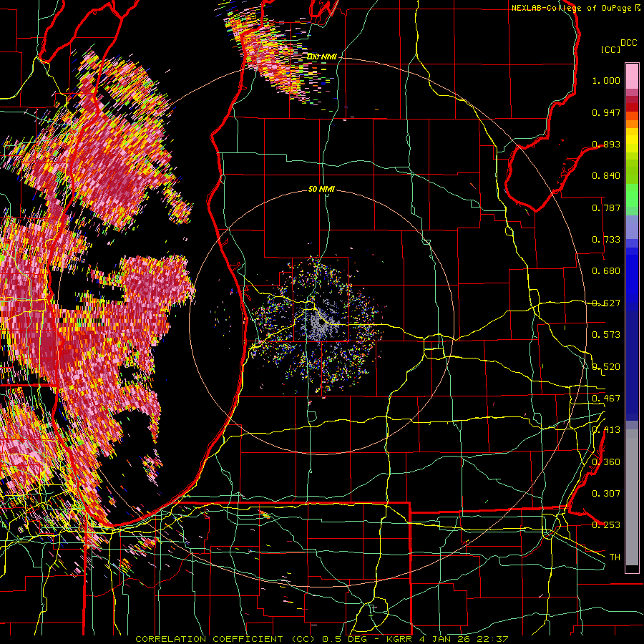Select the 0.360 legend value
644x644 pixels.
click(x=606, y=462)
